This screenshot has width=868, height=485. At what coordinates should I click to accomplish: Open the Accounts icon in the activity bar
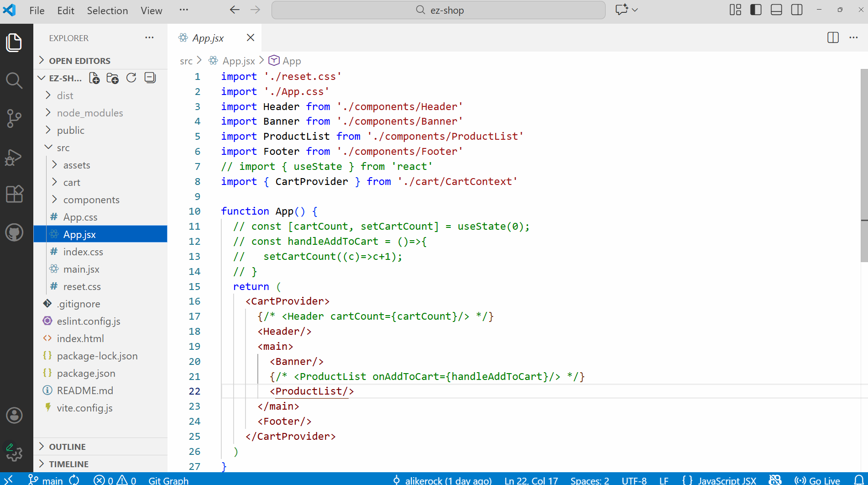point(14,415)
